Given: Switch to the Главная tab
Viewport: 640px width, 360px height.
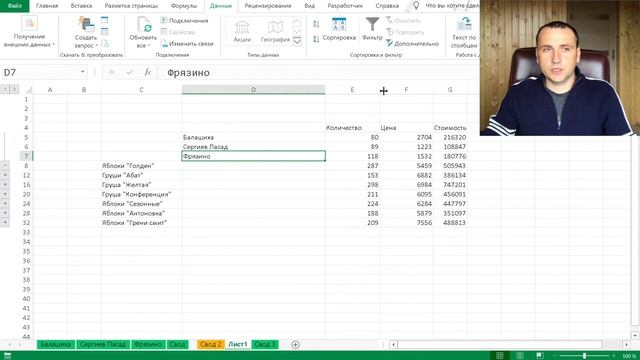Looking at the screenshot, I should click(x=47, y=6).
